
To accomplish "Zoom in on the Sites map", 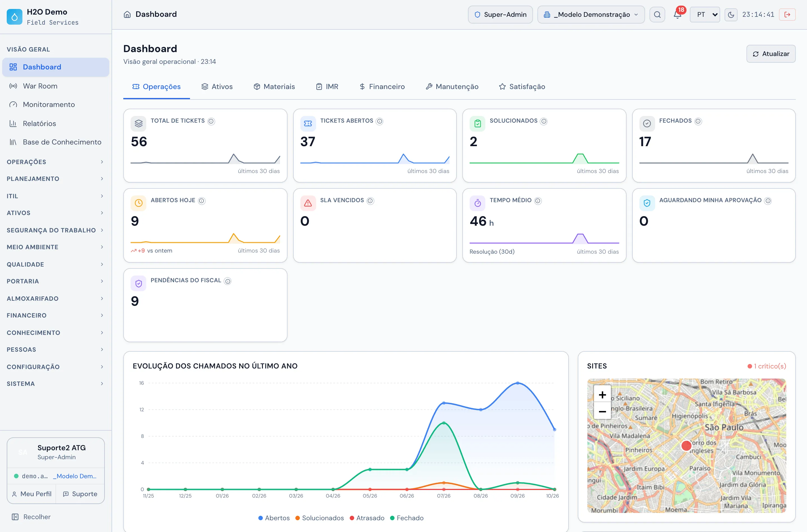I will pyautogui.click(x=602, y=395).
